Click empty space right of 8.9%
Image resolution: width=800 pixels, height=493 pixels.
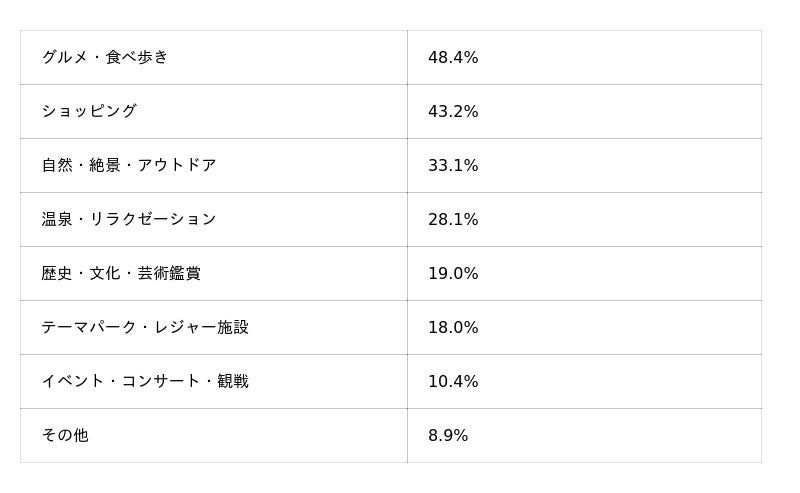[615, 436]
